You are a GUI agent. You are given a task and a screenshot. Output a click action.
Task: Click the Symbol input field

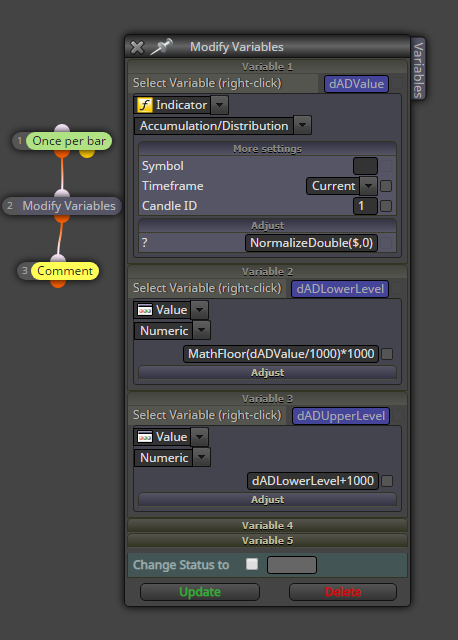[x=365, y=166]
